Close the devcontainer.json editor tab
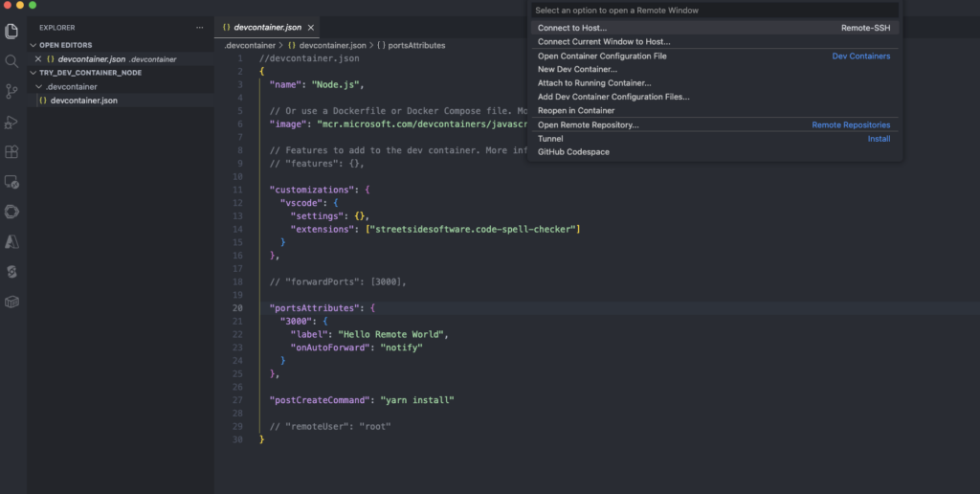The height and width of the screenshot is (494, 980). (311, 28)
